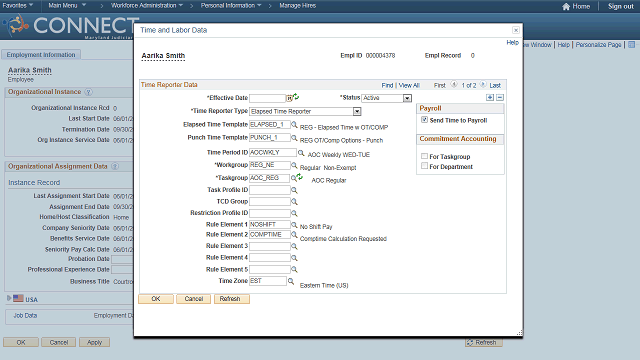This screenshot has width=640, height=360.
Task: Open lookup for Rule Element 2
Action: (x=294, y=235)
